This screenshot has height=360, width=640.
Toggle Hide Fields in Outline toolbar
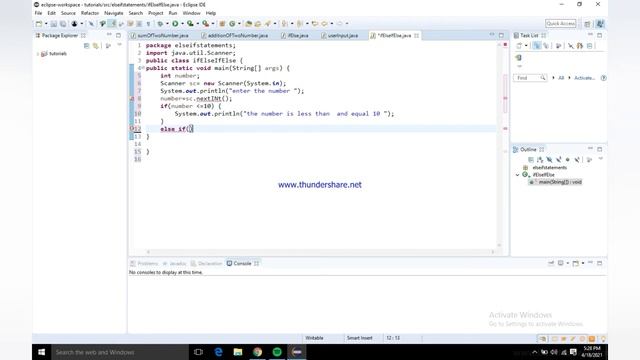[549, 160]
